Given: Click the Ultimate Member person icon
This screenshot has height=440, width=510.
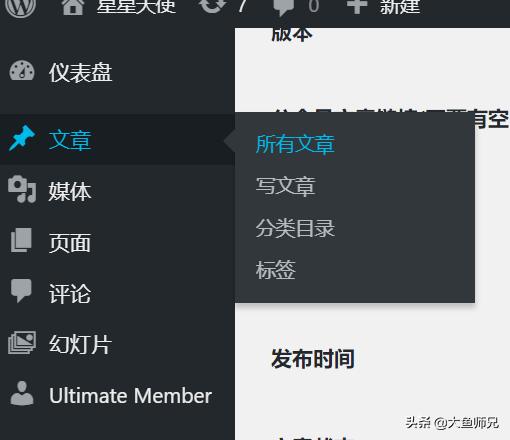Looking at the screenshot, I should [22, 393].
